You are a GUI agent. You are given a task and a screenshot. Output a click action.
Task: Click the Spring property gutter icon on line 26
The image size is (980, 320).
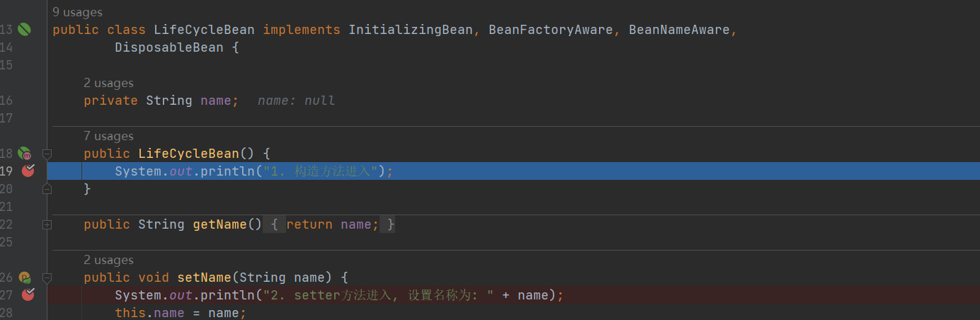pyautogui.click(x=25, y=278)
